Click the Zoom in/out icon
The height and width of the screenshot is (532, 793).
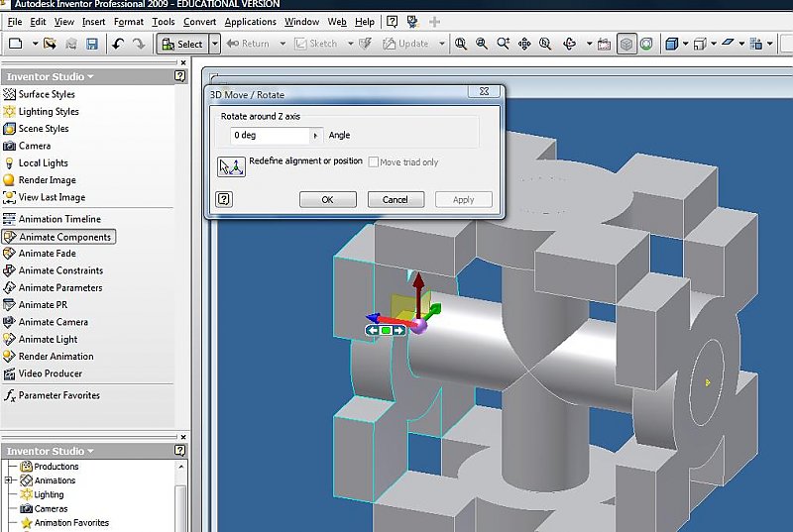coord(503,44)
